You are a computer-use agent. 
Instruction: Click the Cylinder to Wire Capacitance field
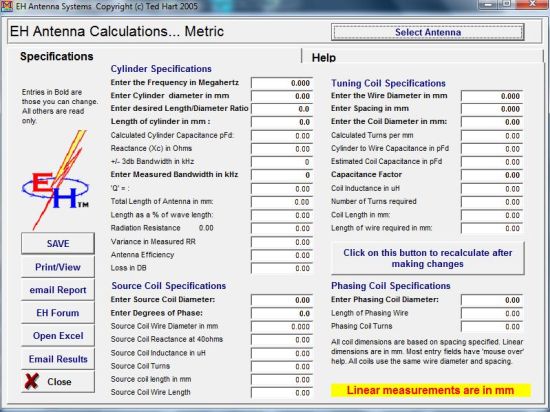point(492,149)
